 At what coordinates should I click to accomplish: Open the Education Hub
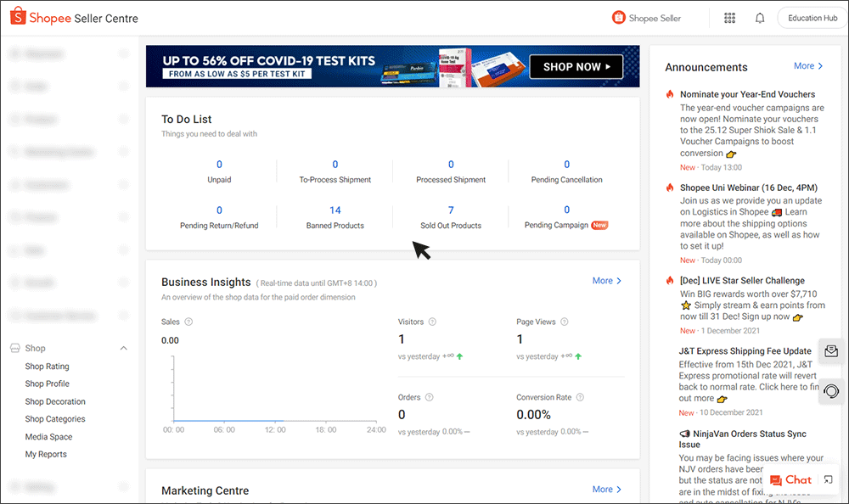pyautogui.click(x=811, y=17)
